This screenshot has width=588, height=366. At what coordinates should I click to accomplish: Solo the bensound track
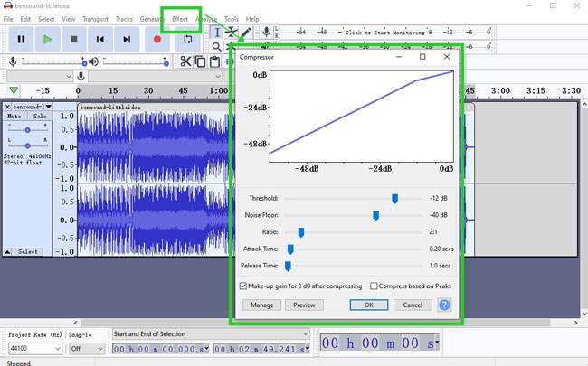click(x=39, y=117)
